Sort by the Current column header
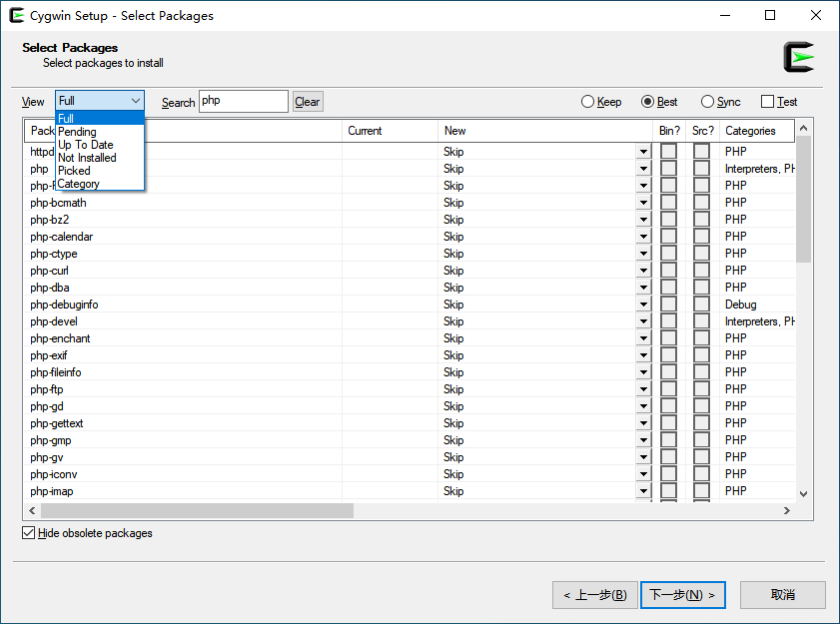840x624 pixels. [x=390, y=131]
